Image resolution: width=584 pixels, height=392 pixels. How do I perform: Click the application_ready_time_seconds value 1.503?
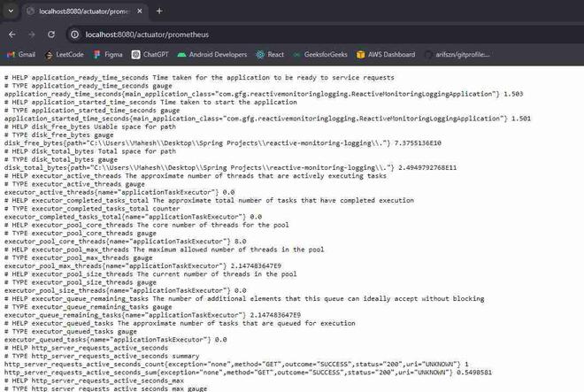pos(513,94)
